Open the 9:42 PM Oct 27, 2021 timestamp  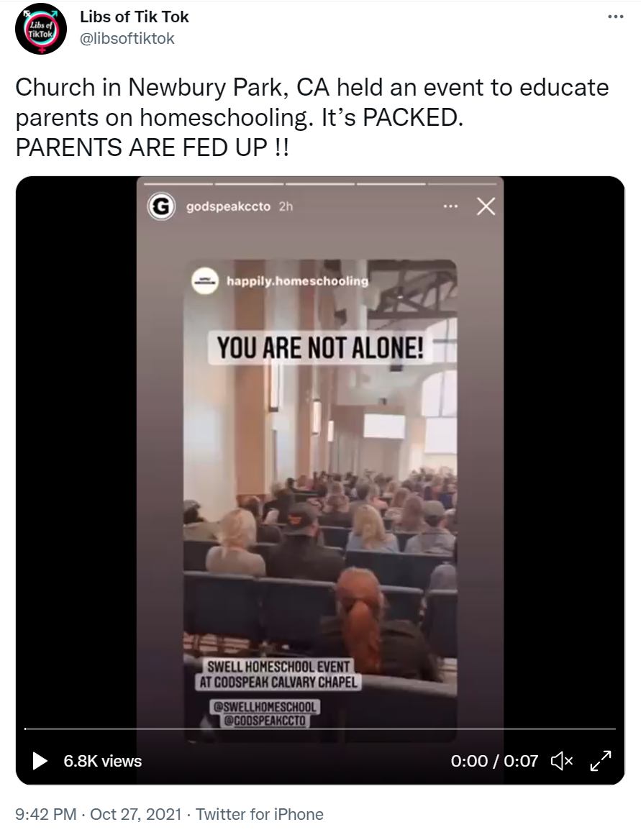pyautogui.click(x=99, y=814)
